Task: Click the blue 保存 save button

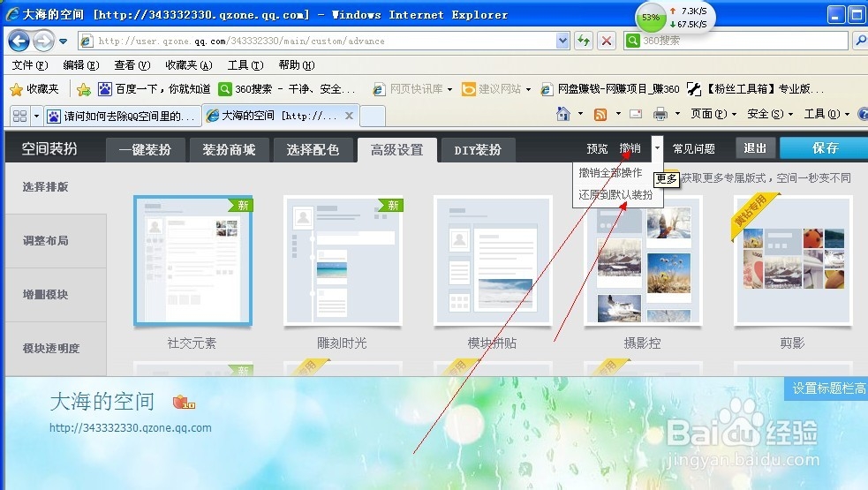Action: [x=824, y=147]
